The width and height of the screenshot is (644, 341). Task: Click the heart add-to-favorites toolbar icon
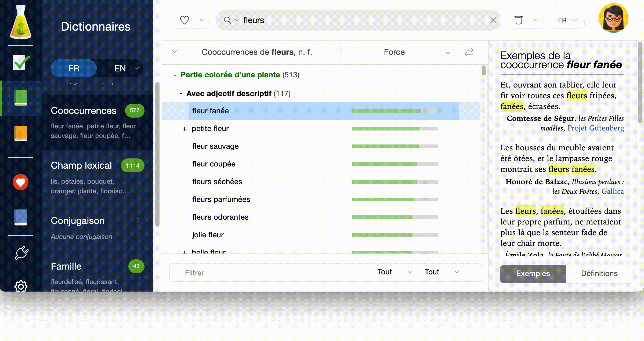pyautogui.click(x=184, y=20)
